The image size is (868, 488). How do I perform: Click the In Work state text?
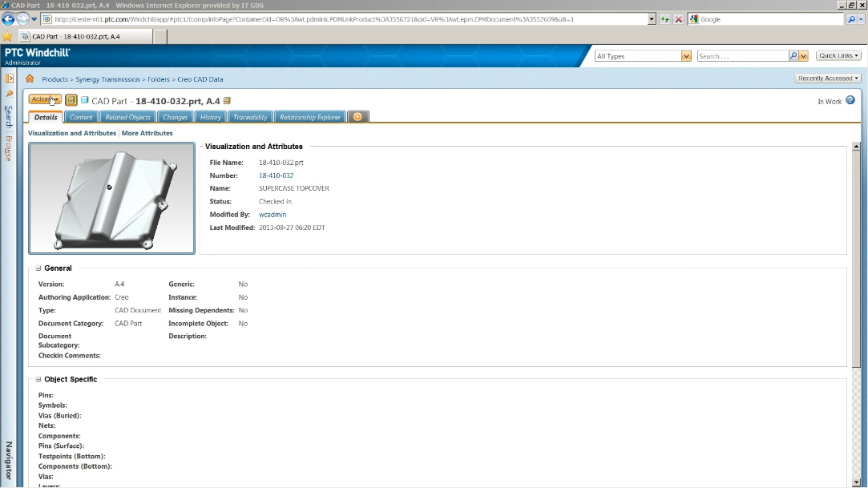pos(830,101)
